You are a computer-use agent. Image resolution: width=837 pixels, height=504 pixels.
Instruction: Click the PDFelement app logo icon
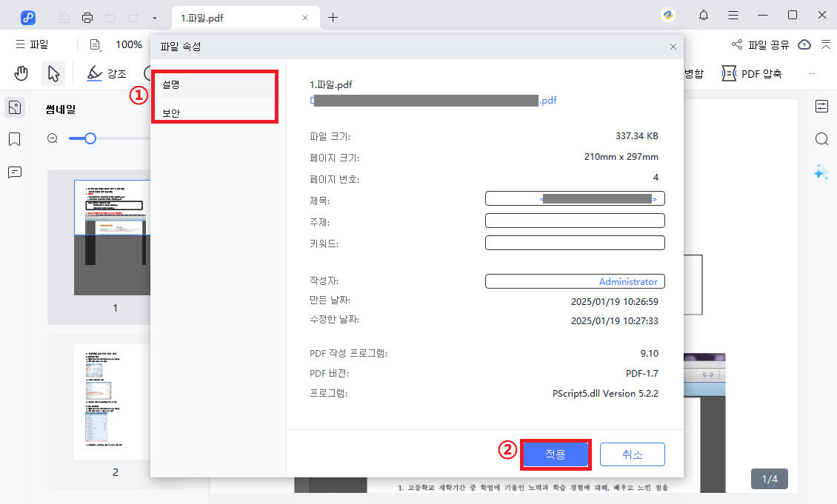coord(27,18)
